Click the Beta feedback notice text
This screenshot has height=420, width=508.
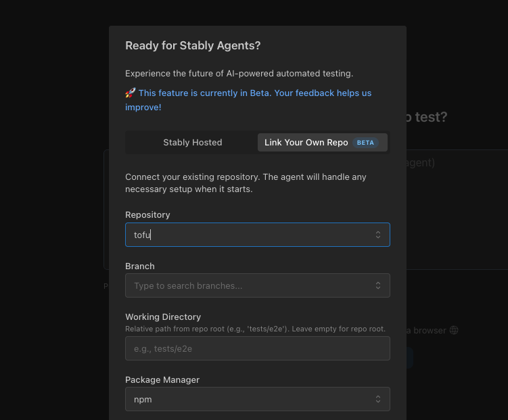(x=248, y=100)
